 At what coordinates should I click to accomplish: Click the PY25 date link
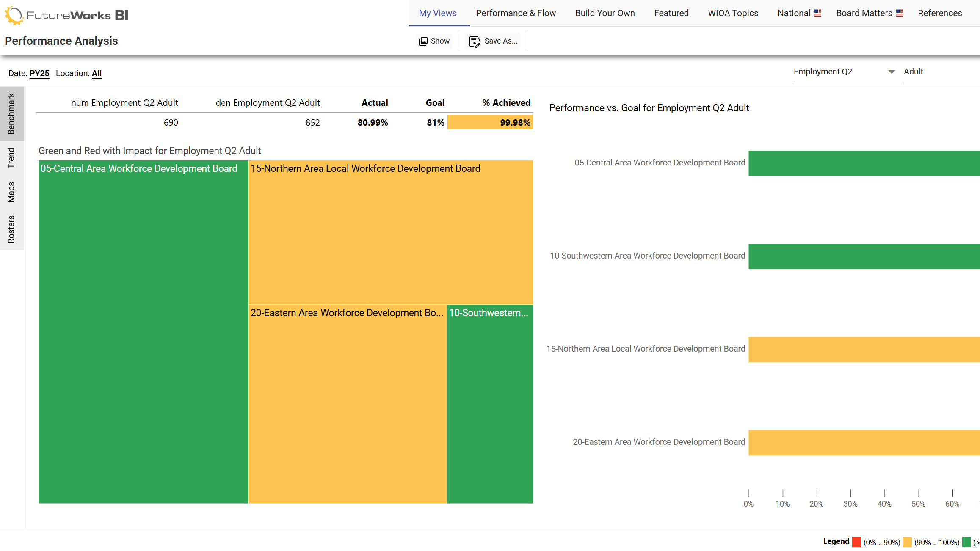click(x=39, y=73)
